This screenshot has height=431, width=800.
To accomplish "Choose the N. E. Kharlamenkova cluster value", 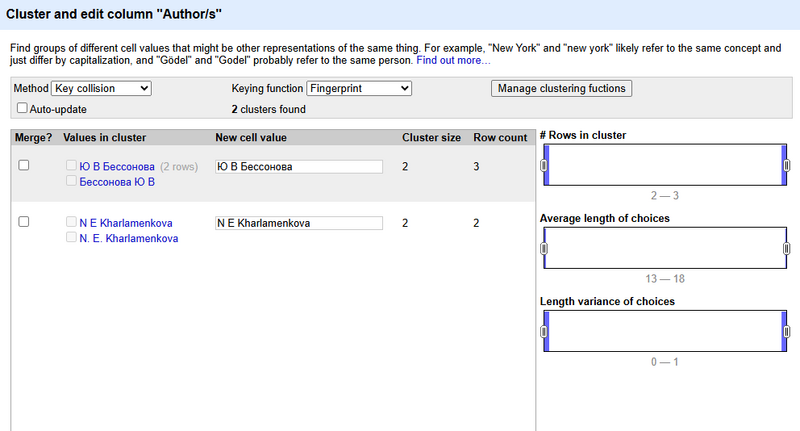I will pos(129,239).
